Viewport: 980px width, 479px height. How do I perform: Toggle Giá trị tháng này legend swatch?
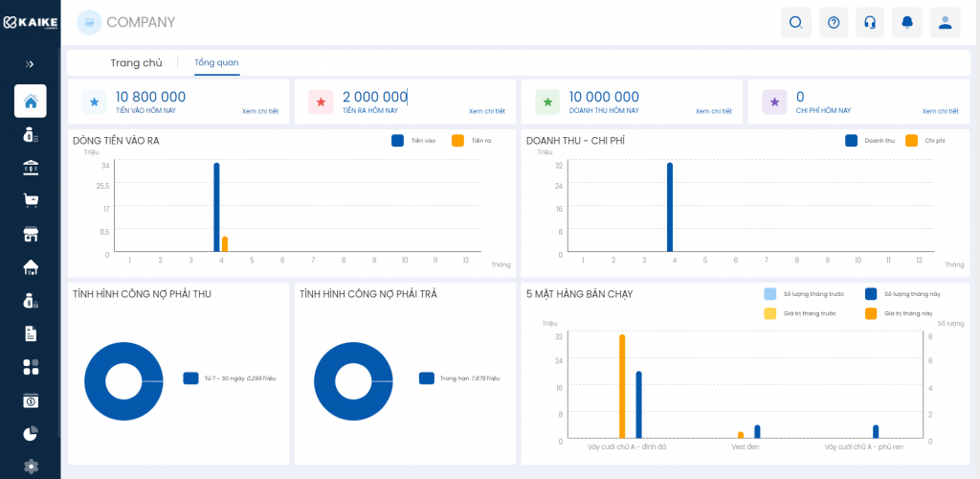pyautogui.click(x=871, y=313)
